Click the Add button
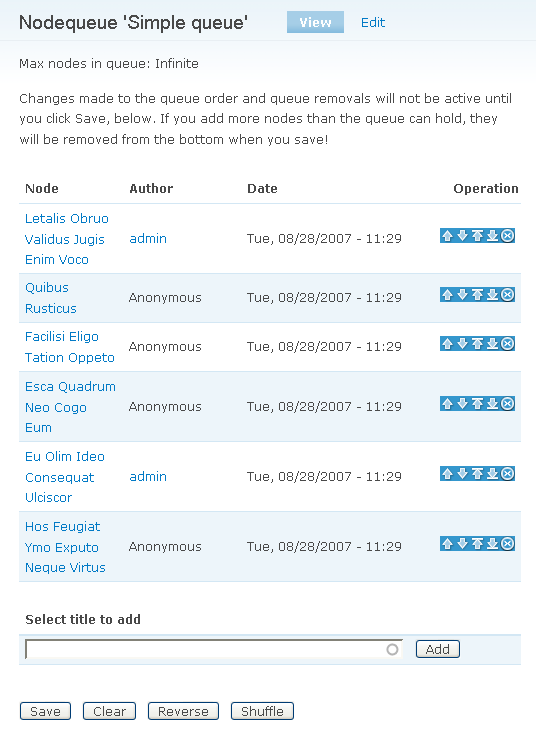The height and width of the screenshot is (747, 536). 437,649
